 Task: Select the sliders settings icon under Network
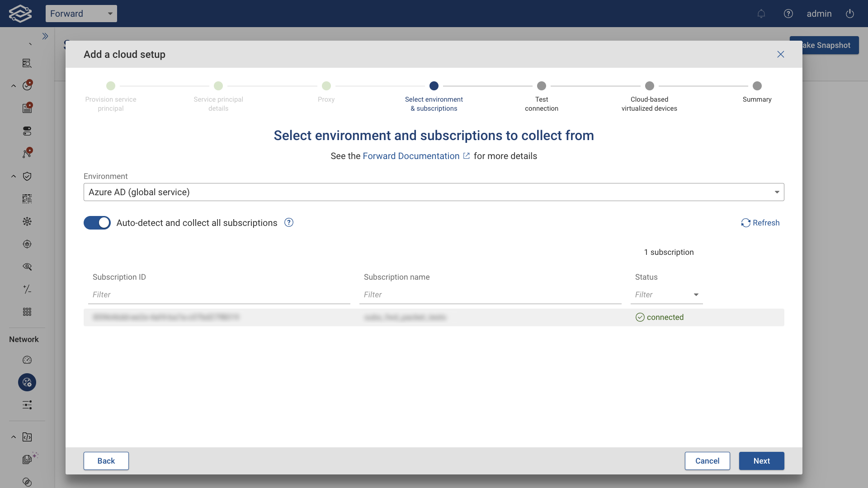coord(27,405)
